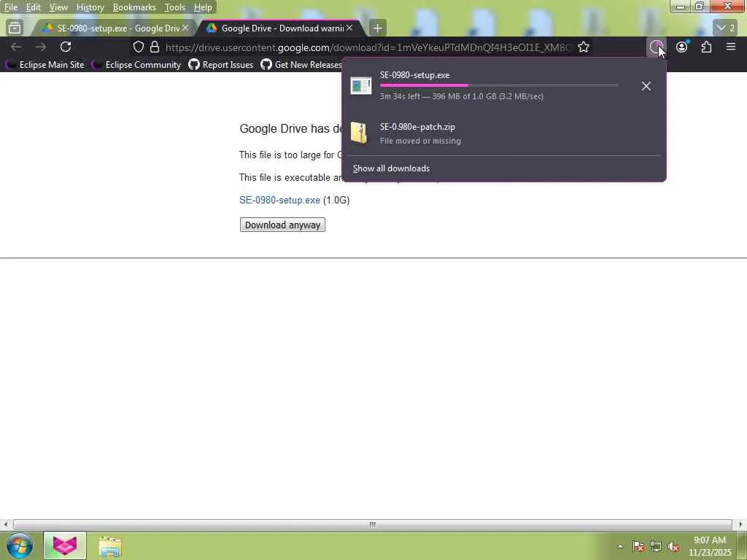Viewport: 747px width, 560px height.
Task: Cancel the SE-0980-setup.exe download
Action: (646, 86)
